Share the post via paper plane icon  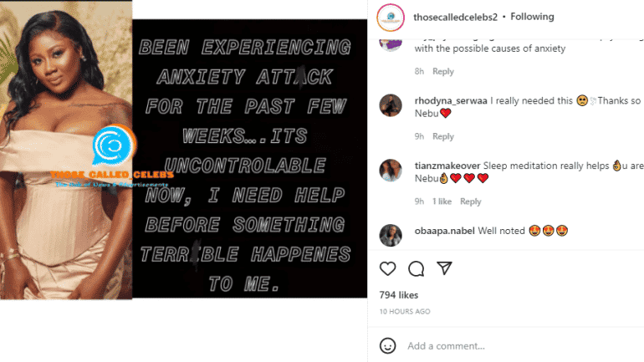click(444, 268)
